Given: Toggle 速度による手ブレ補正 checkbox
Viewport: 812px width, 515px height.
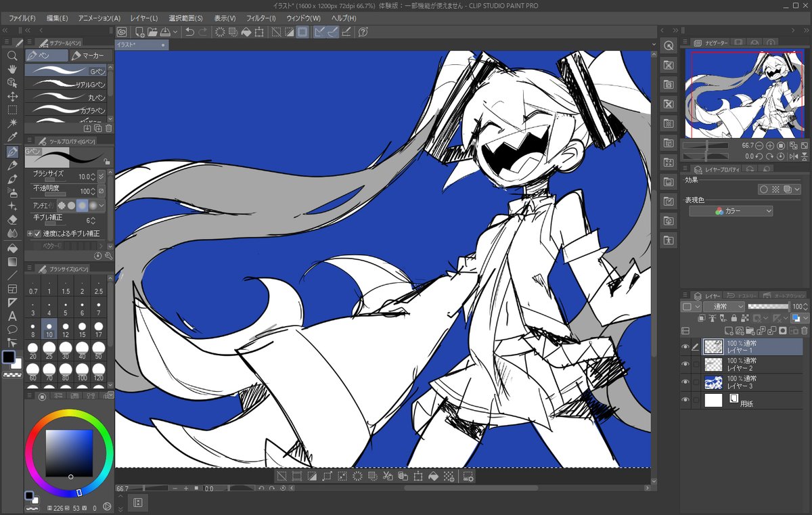Looking at the screenshot, I should [37, 233].
